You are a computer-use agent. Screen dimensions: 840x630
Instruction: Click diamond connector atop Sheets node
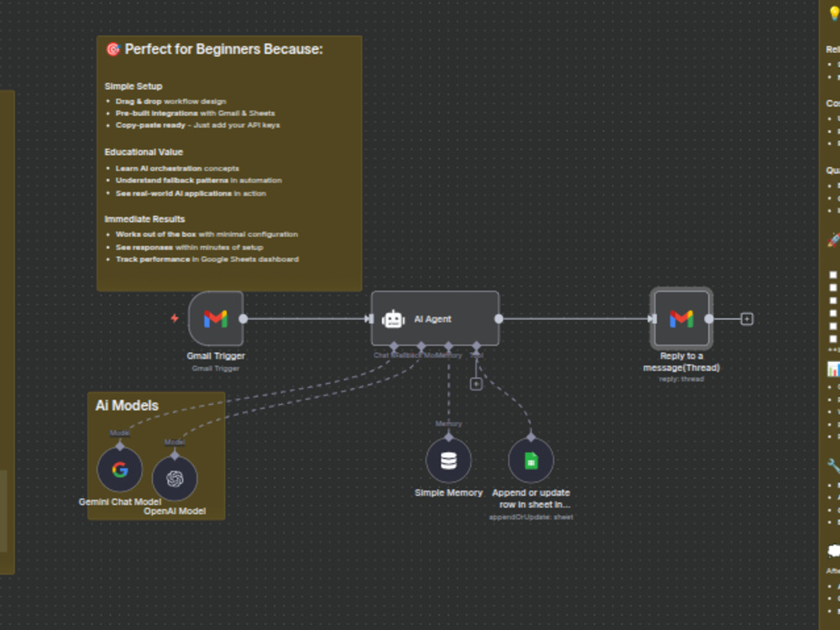coord(531,437)
